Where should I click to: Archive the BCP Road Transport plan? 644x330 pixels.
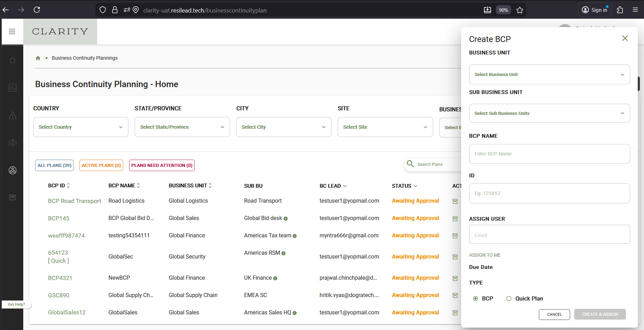tap(455, 201)
